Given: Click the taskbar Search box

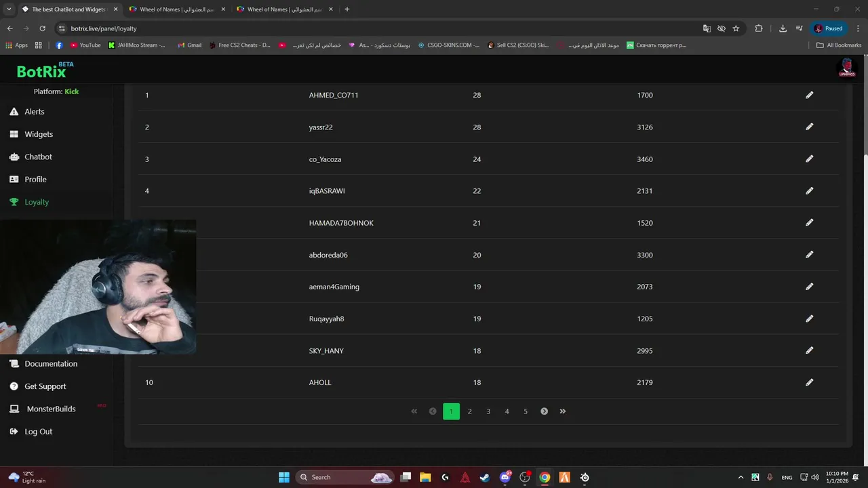Looking at the screenshot, I should pos(346,477).
